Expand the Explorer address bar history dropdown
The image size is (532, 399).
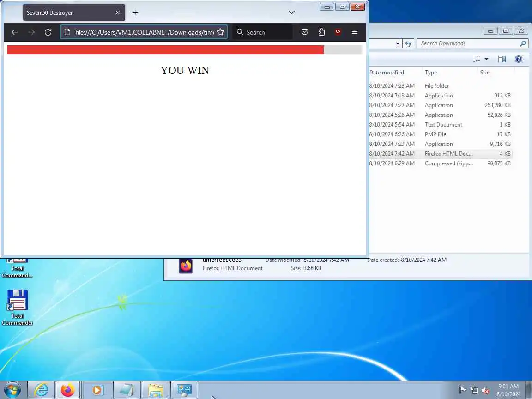click(x=398, y=44)
